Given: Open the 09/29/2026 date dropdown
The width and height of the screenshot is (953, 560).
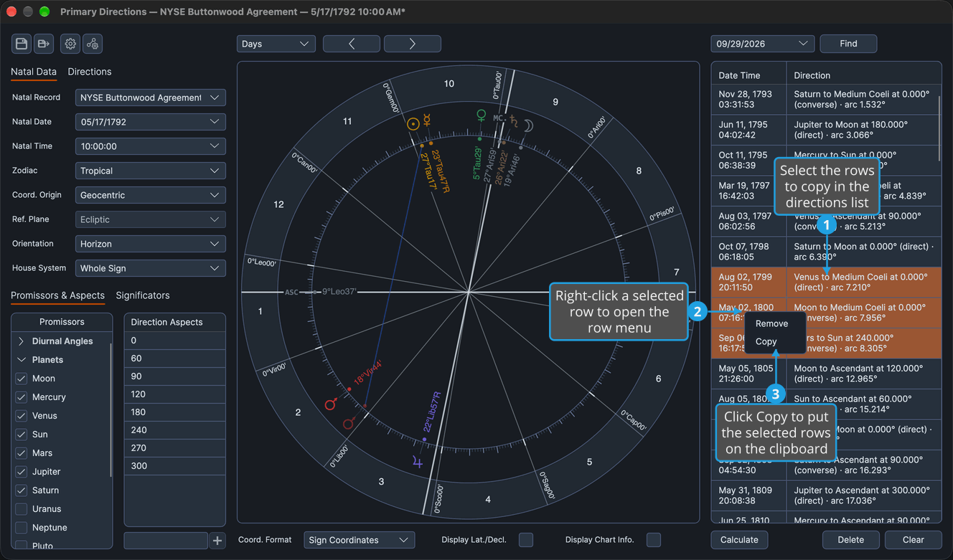Looking at the screenshot, I should click(x=763, y=44).
